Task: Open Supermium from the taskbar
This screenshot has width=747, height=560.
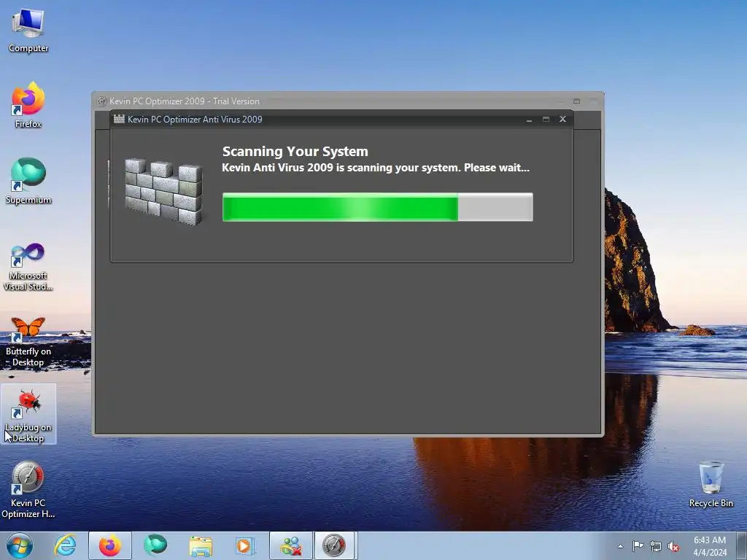Action: click(x=155, y=545)
